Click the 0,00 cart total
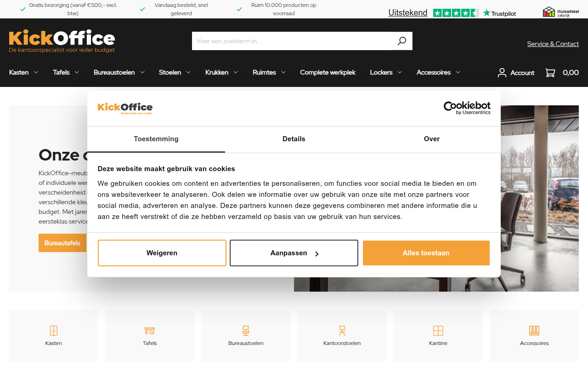The image size is (588, 368). pyautogui.click(x=571, y=73)
